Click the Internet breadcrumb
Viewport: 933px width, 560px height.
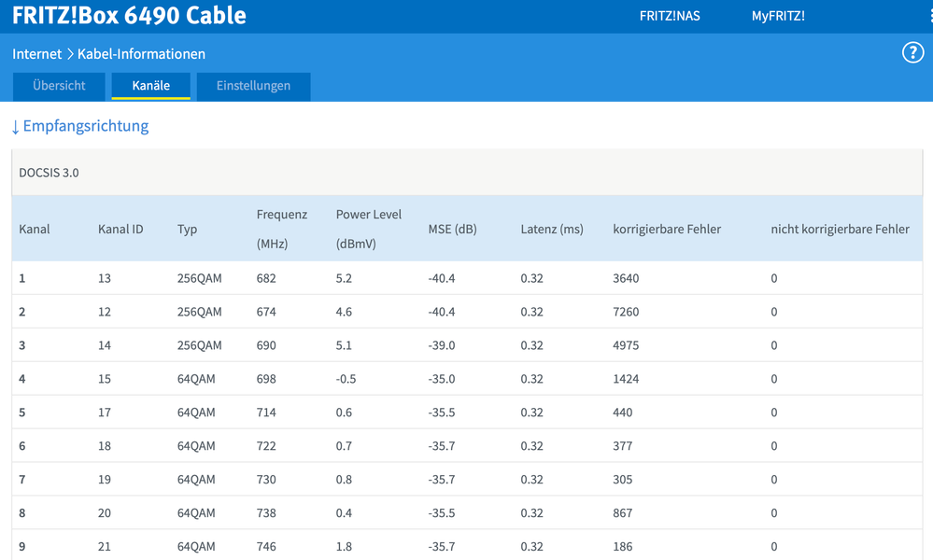(x=37, y=54)
